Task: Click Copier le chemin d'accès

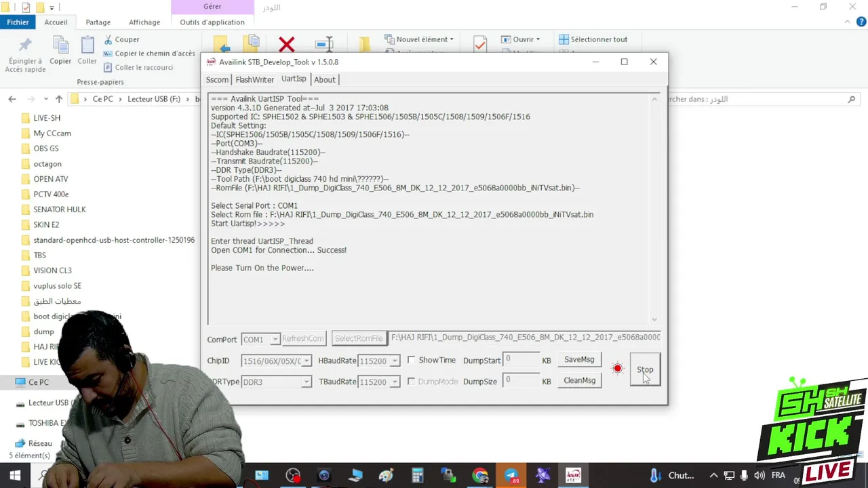Action: [x=149, y=54]
